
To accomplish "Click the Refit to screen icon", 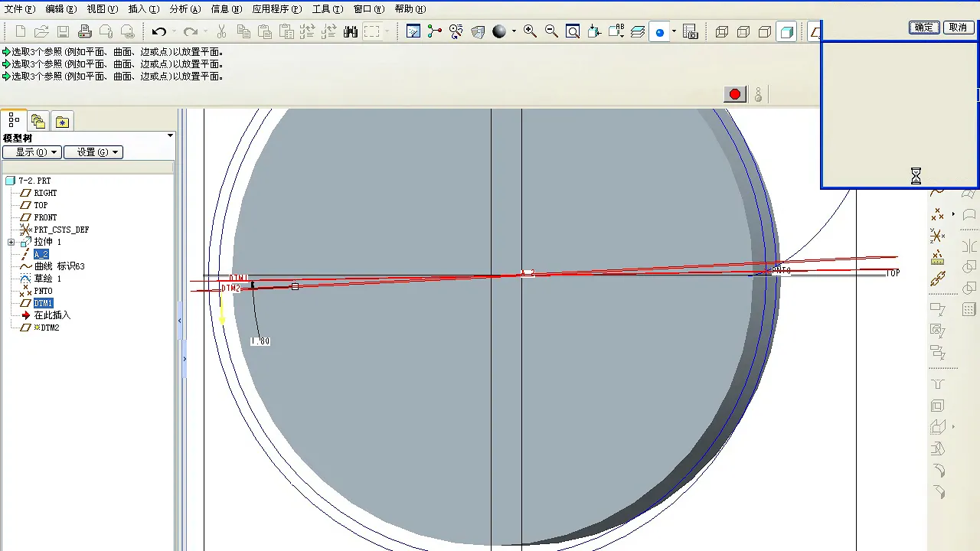I will click(x=573, y=31).
